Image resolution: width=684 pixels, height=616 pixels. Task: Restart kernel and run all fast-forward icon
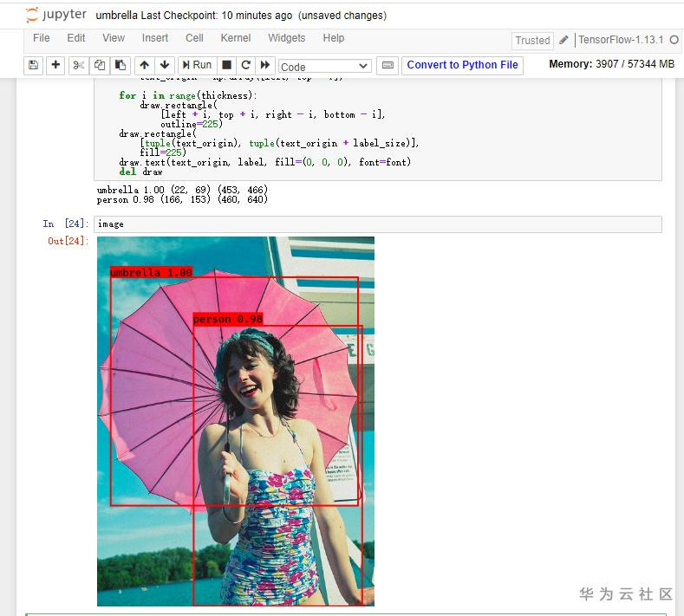coord(265,65)
